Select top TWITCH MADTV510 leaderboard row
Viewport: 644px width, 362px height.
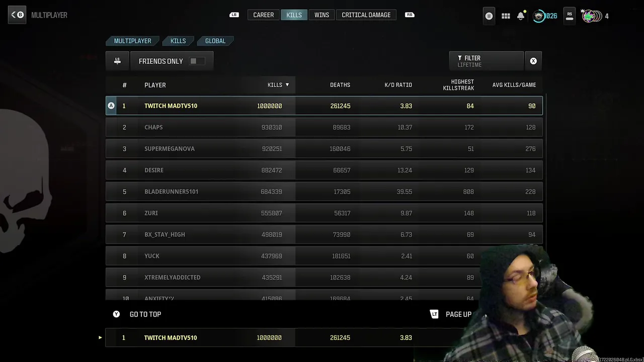324,106
